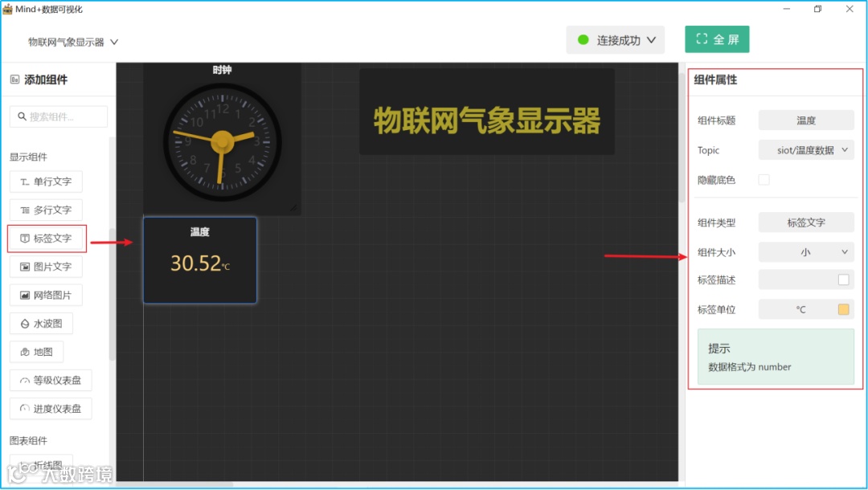Click the 全屏 fullscreen button

tap(717, 39)
